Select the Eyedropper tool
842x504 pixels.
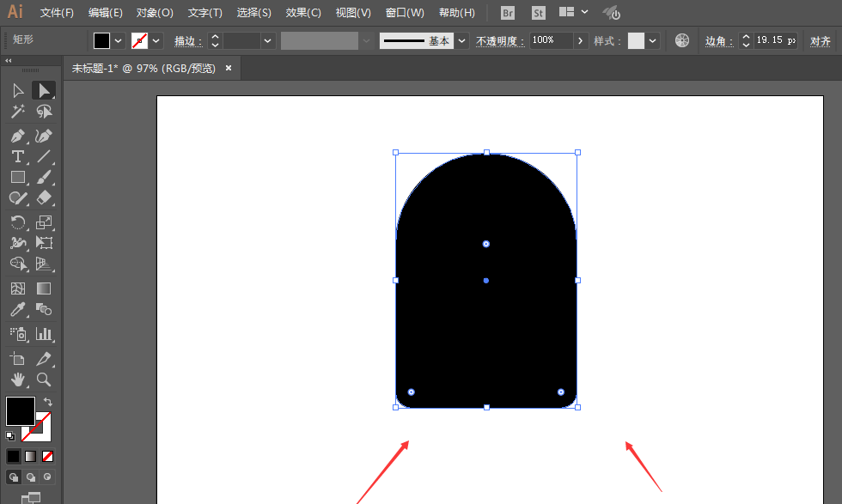click(18, 309)
